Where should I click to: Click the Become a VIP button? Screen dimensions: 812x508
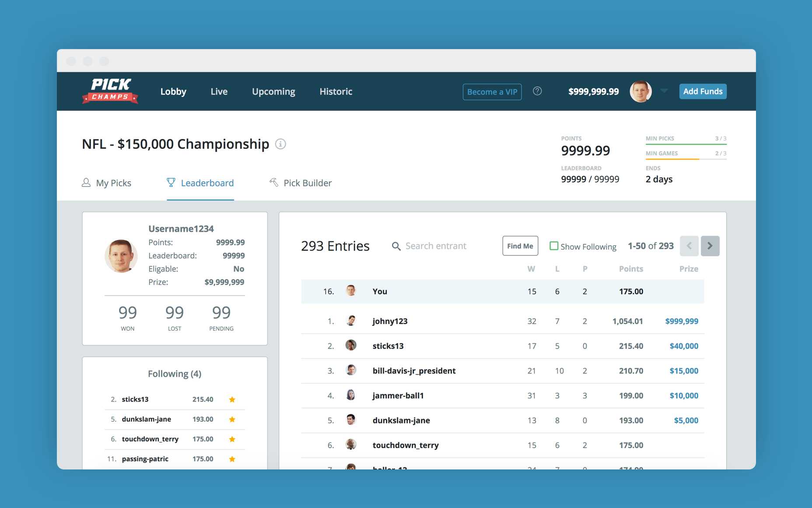[x=492, y=92]
